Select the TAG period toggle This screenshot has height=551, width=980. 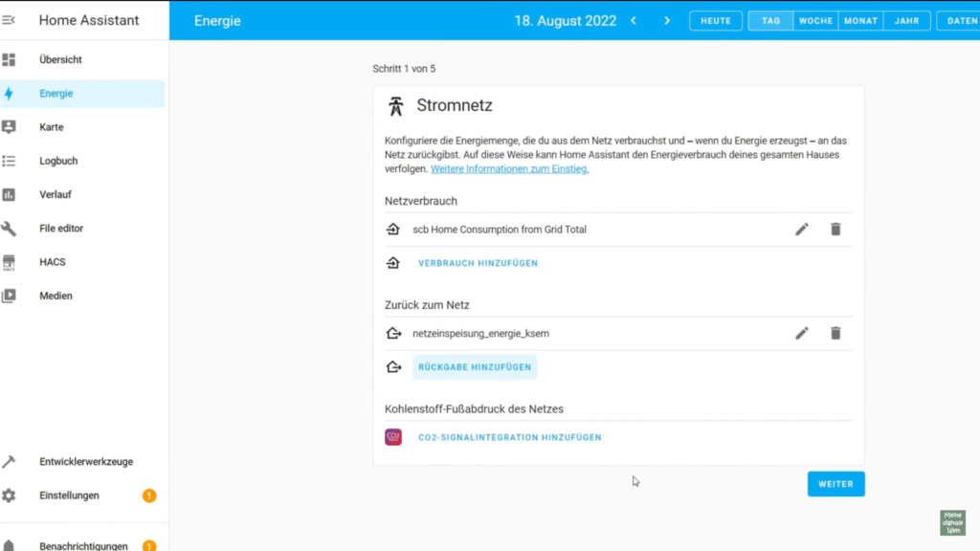[x=770, y=21]
